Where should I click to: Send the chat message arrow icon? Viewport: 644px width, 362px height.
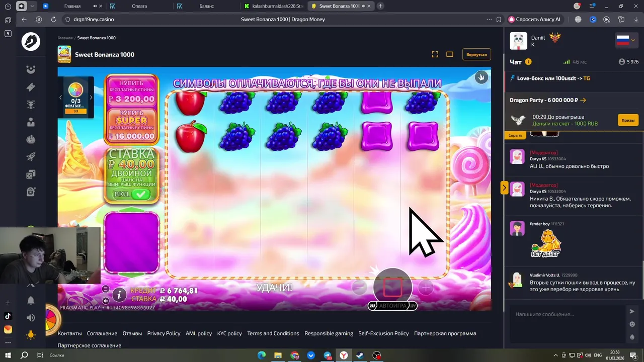(x=632, y=311)
